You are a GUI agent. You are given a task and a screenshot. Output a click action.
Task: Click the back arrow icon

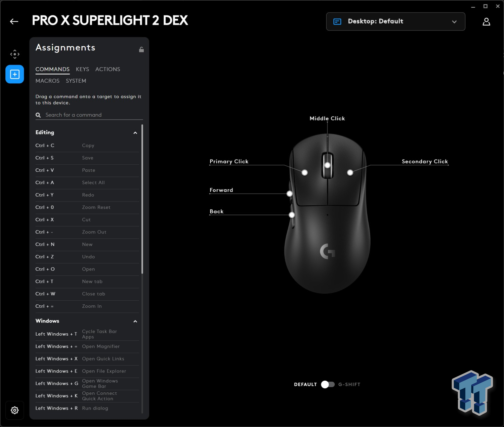tap(14, 22)
